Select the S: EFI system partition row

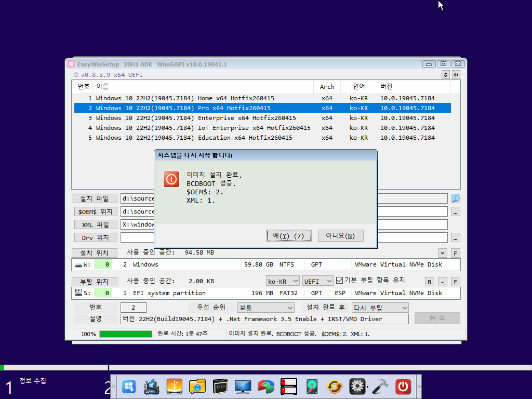(x=265, y=293)
